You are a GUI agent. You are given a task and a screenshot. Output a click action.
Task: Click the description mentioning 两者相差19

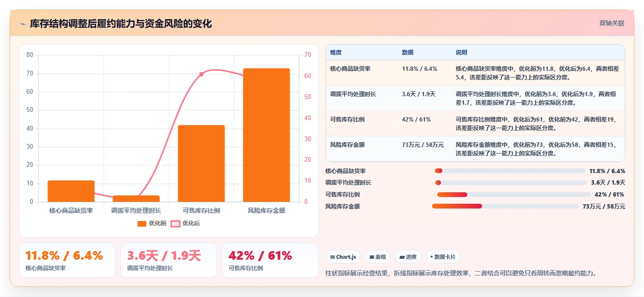pos(537,123)
